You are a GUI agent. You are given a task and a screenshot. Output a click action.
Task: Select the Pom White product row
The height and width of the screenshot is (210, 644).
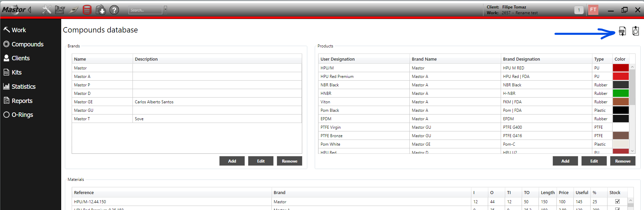(474, 144)
